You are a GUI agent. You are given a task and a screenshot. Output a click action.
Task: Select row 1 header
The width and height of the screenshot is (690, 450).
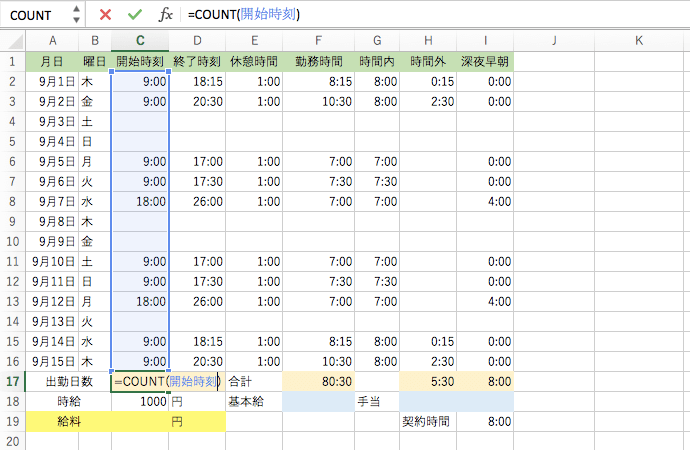[x=12, y=61]
